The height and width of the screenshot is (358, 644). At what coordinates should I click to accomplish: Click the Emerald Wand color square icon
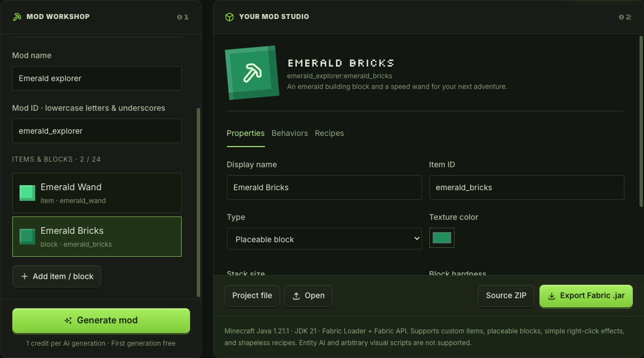[x=27, y=193]
